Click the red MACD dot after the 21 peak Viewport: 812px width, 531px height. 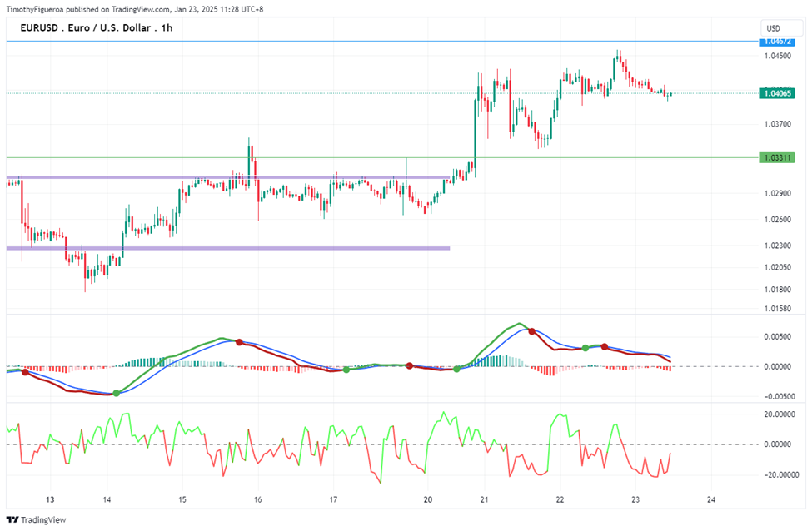[x=532, y=331]
